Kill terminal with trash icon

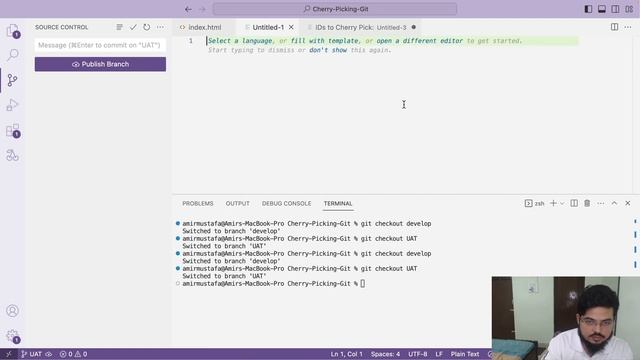(587, 203)
